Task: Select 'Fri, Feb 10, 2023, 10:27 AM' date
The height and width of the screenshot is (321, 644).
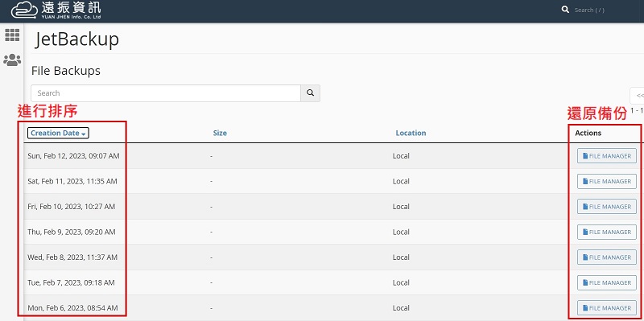Action: pos(72,207)
